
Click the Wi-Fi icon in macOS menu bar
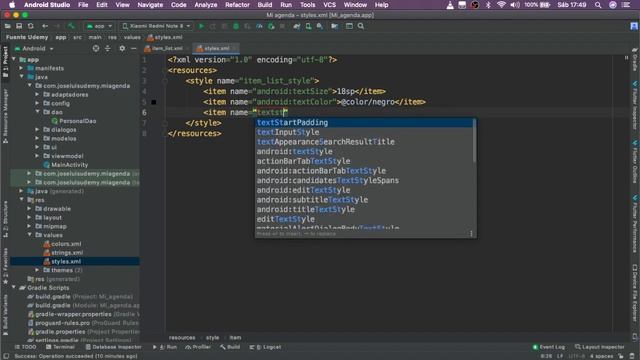[501, 5]
